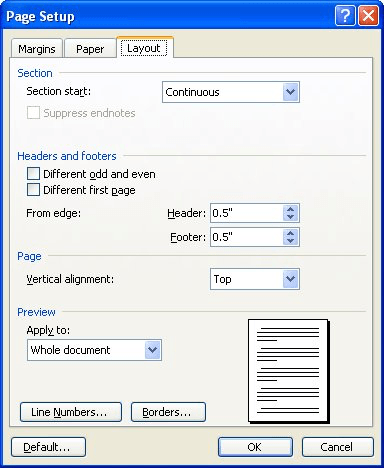This screenshot has width=384, height=468.
Task: Click the Borders button
Action: (168, 412)
